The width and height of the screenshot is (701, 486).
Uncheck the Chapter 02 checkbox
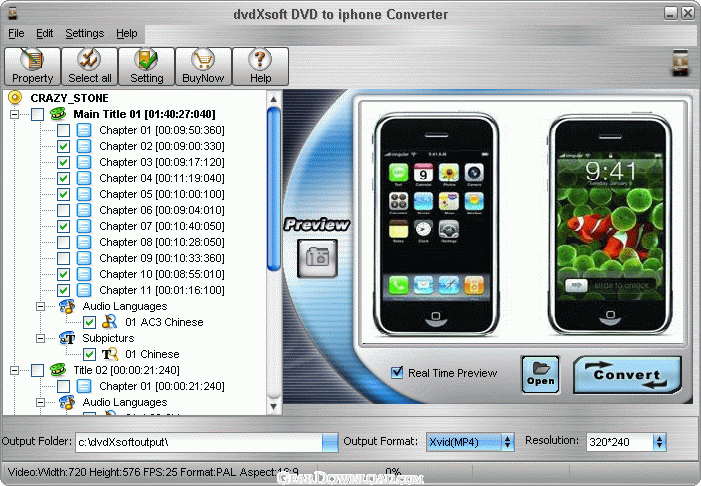[63, 146]
